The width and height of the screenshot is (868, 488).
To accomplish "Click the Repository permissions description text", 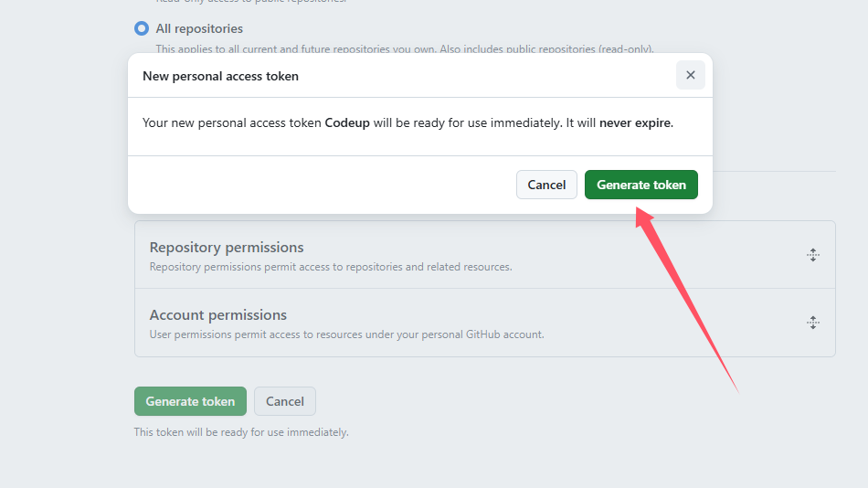I will click(331, 267).
